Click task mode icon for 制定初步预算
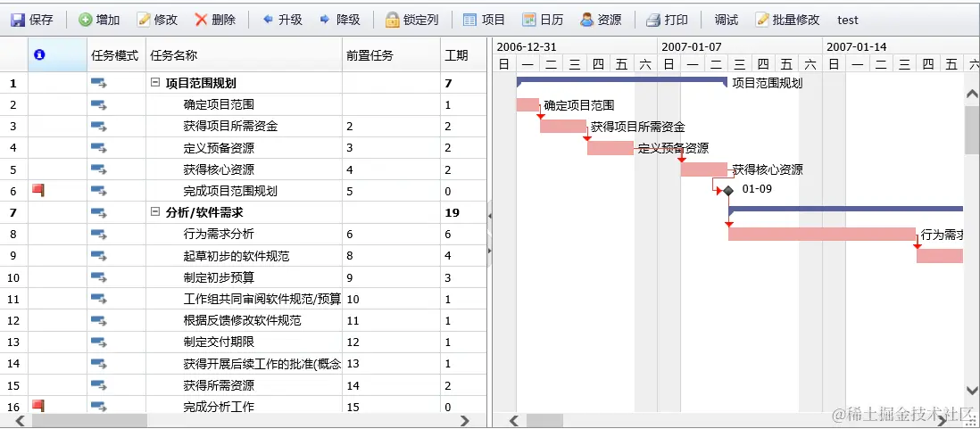The height and width of the screenshot is (429, 980). pyautogui.click(x=99, y=277)
